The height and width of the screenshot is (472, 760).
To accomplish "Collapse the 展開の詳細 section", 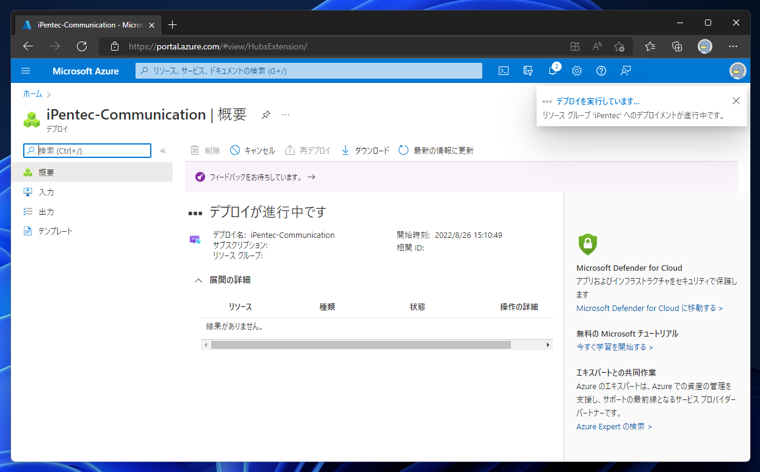I will [198, 280].
